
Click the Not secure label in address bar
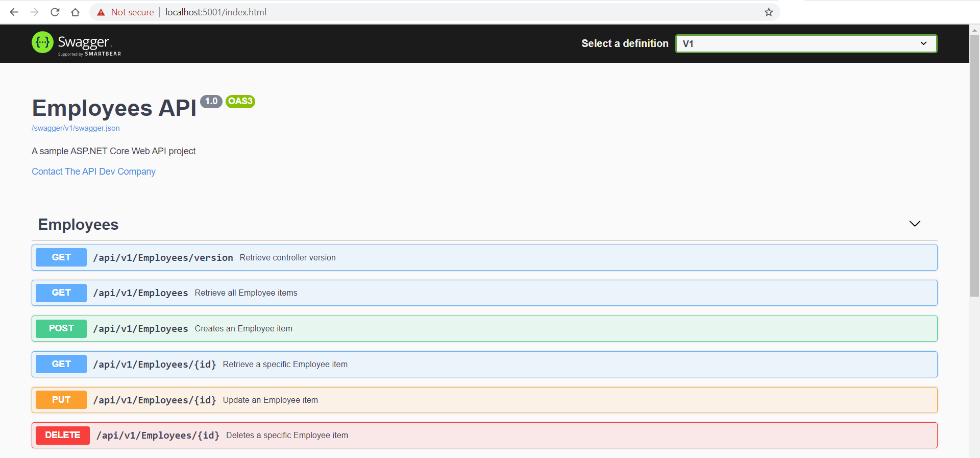(132, 12)
